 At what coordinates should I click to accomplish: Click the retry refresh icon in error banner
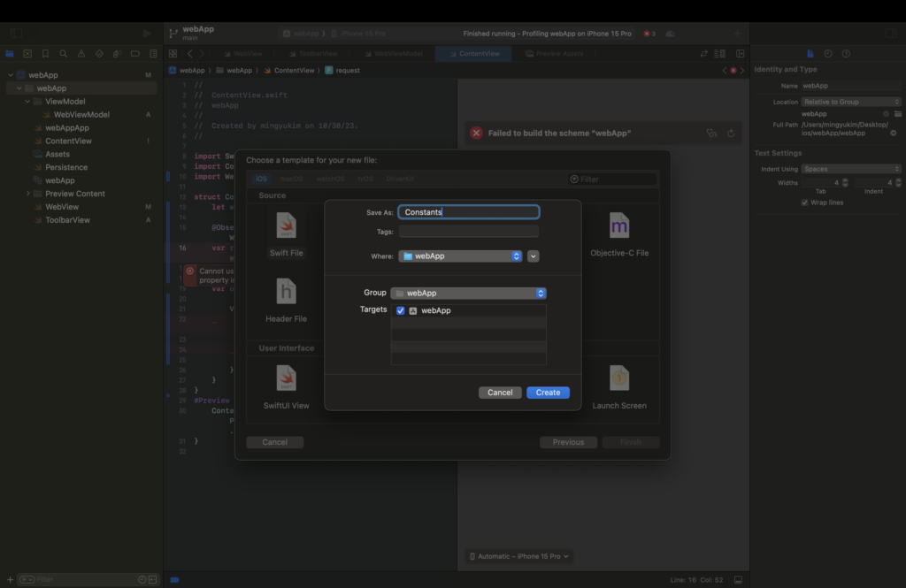731,133
